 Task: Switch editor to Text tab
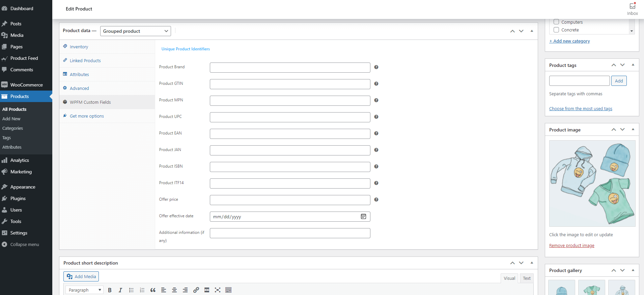click(x=527, y=278)
